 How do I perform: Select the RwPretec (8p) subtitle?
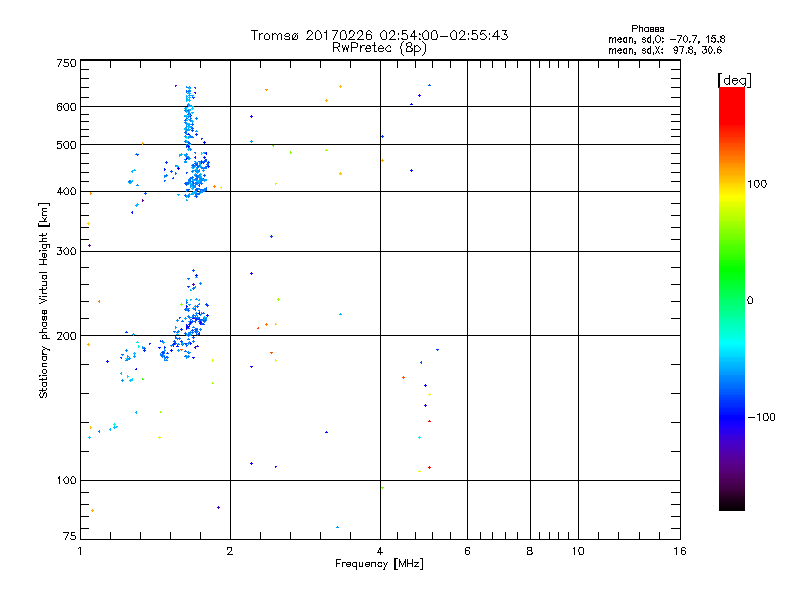(x=379, y=48)
